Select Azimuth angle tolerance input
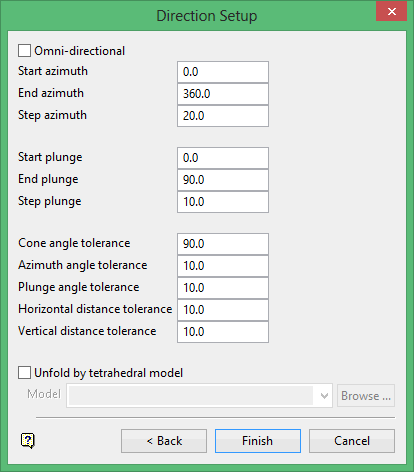Viewport: 414px width, 472px height. point(223,266)
